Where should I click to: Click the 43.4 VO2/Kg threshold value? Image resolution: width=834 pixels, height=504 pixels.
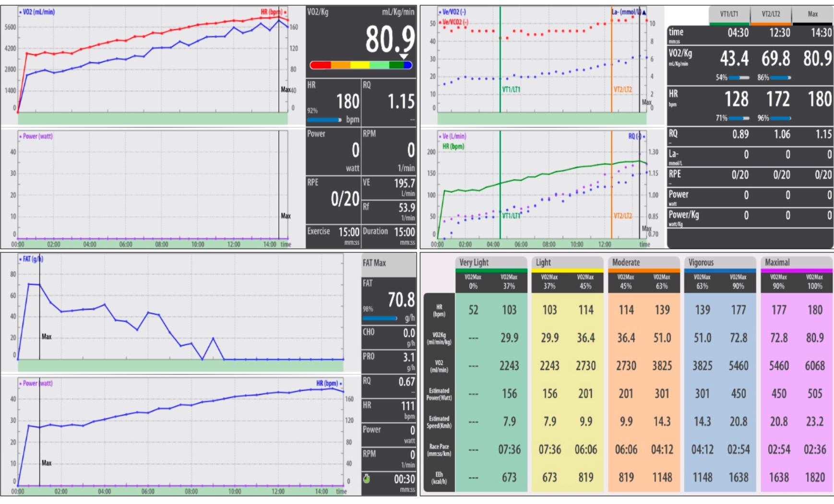[735, 59]
